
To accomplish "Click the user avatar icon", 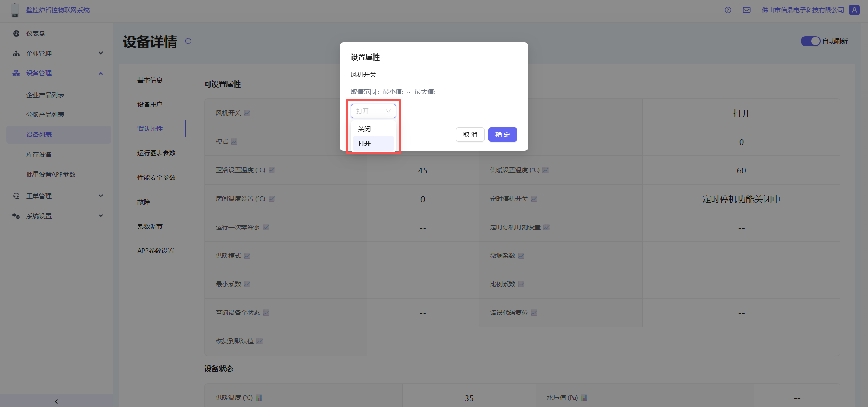I will point(854,10).
